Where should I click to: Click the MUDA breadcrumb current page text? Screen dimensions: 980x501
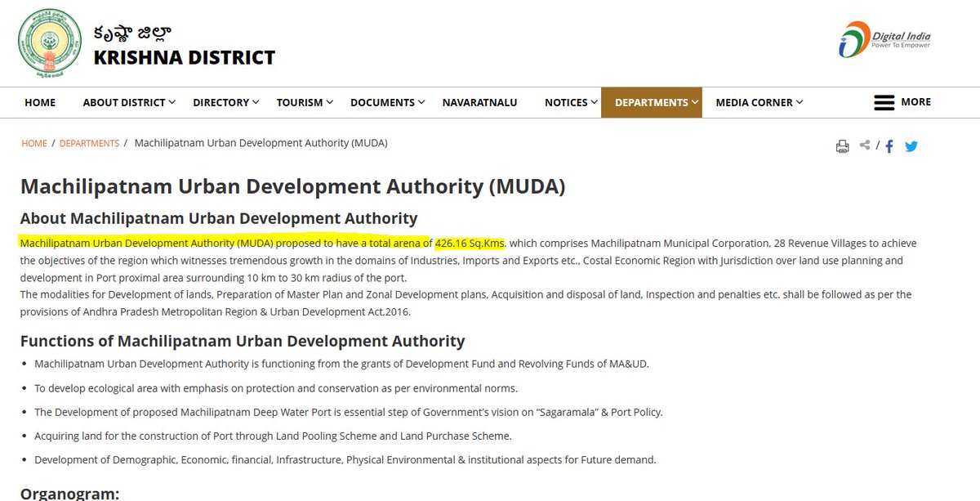point(261,143)
